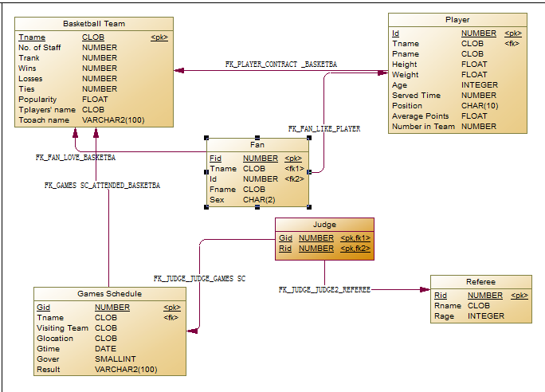Image resolution: width=545 pixels, height=392 pixels.
Task: Click the FK_FAN_LIKE_PLAYER label
Action: click(x=323, y=128)
